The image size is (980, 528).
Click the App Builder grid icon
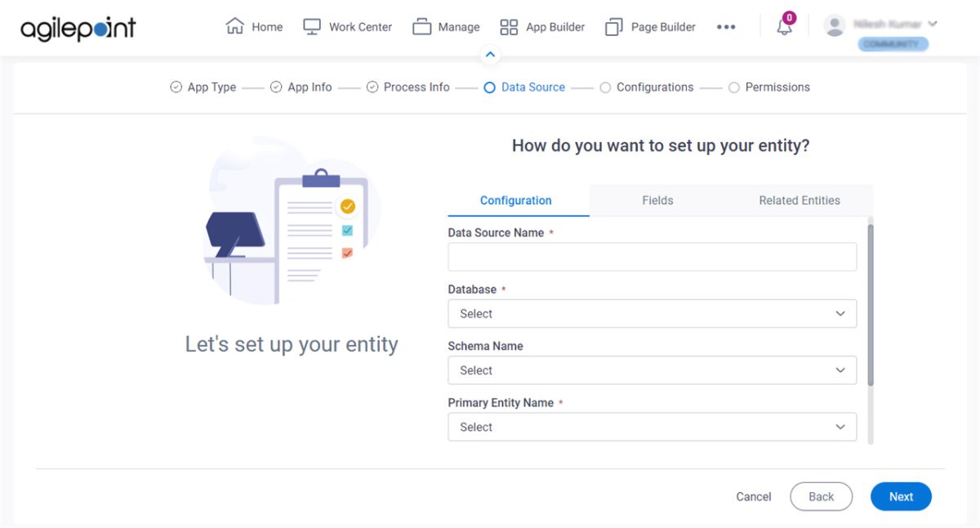509,27
